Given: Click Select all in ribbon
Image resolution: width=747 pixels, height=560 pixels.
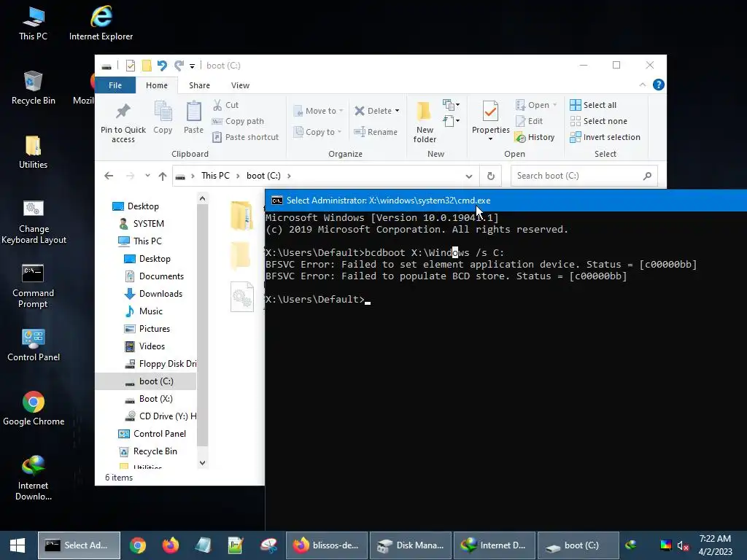Looking at the screenshot, I should click(x=593, y=105).
